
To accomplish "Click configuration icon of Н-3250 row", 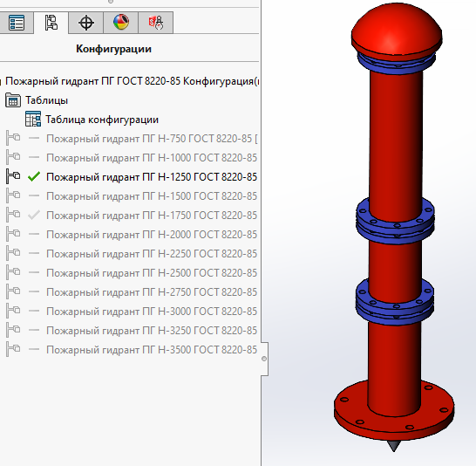I will pos(13,330).
